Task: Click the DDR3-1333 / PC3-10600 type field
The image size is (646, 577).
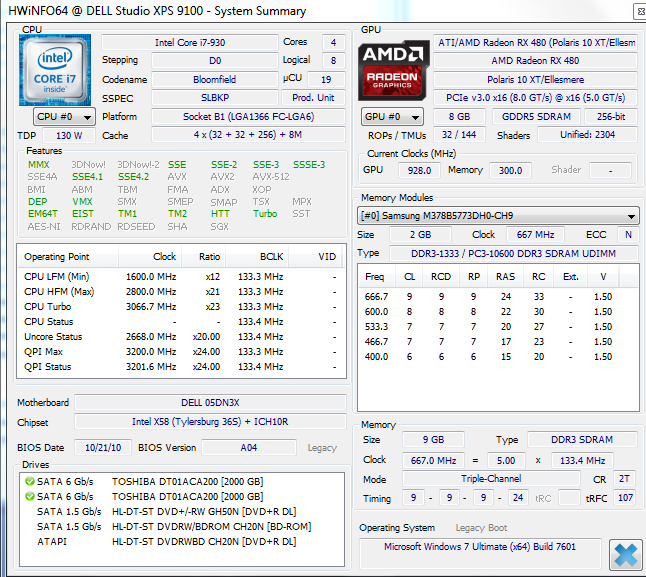Action: click(x=513, y=253)
